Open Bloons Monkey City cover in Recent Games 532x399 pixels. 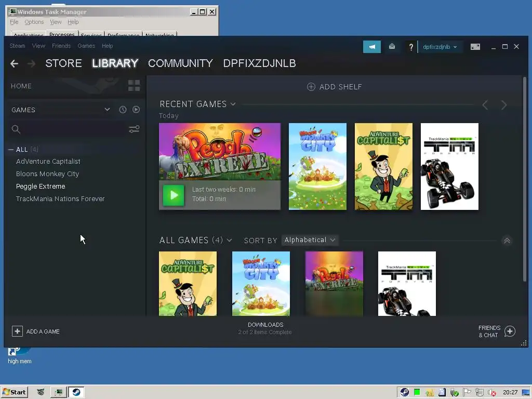pos(317,167)
